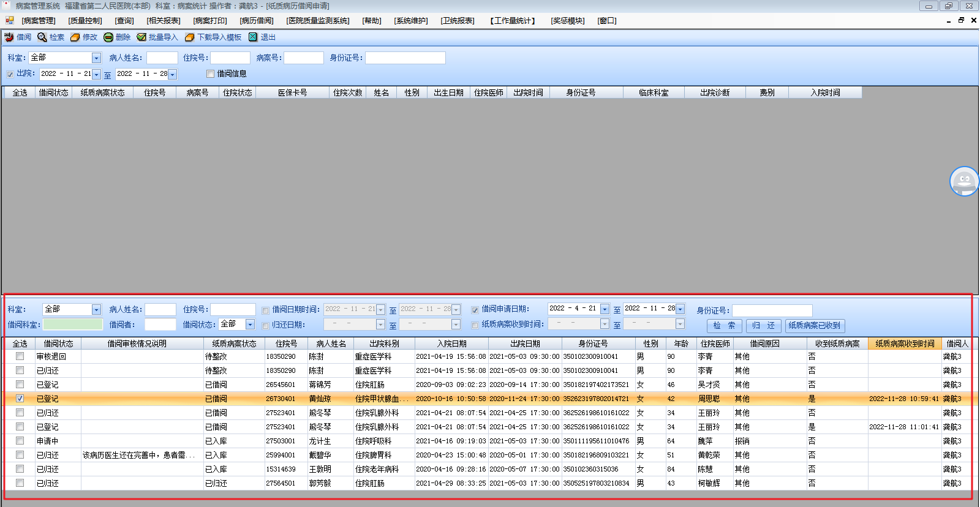This screenshot has height=507, width=980.
Task: Check the row checkbox for 审核退回
Action: pyautogui.click(x=20, y=356)
